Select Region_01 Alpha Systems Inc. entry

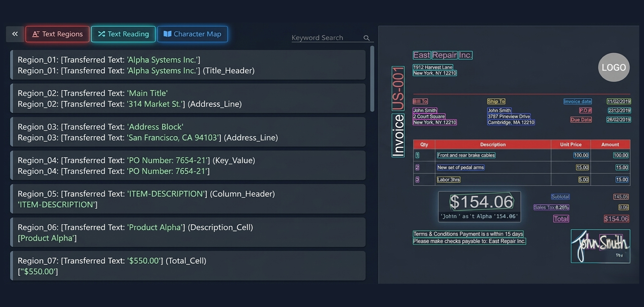click(188, 65)
